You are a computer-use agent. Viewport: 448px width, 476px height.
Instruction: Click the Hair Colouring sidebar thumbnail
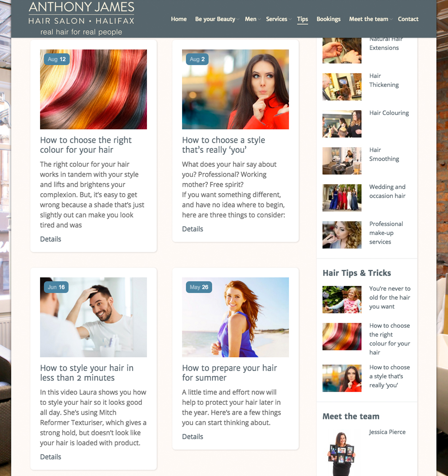(342, 124)
